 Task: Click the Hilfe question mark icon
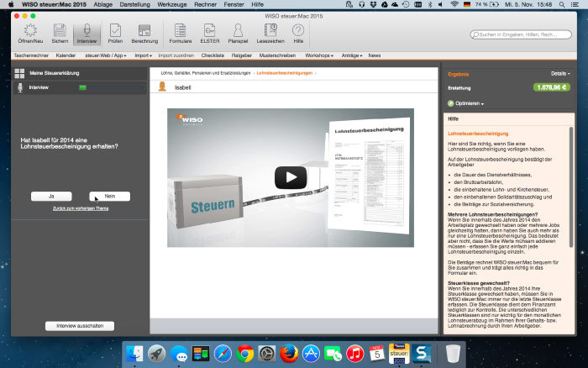point(298,34)
